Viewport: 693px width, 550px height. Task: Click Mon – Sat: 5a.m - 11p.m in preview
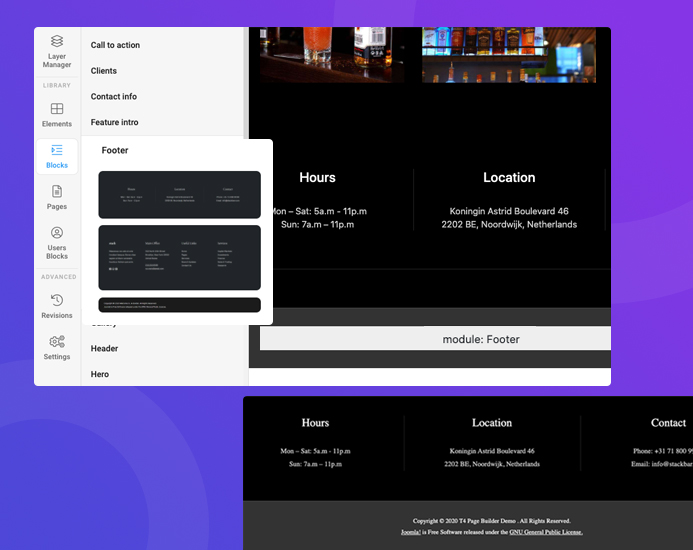coord(316,451)
